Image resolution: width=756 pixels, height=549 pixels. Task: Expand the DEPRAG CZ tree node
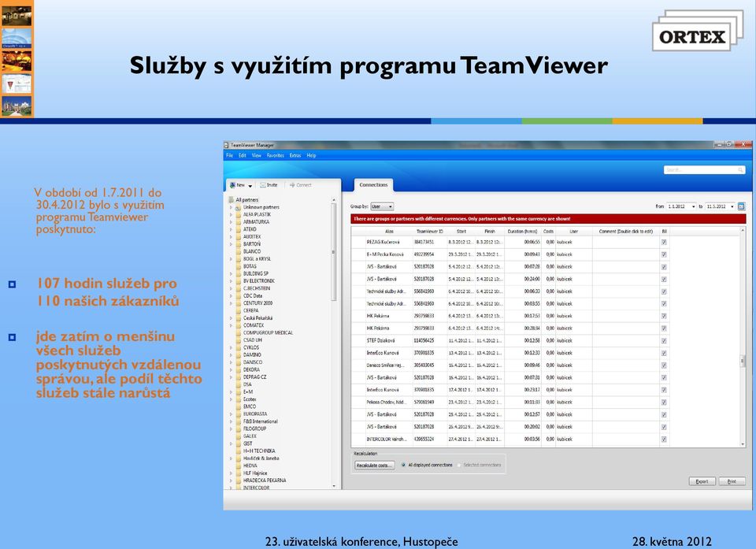click(x=231, y=377)
